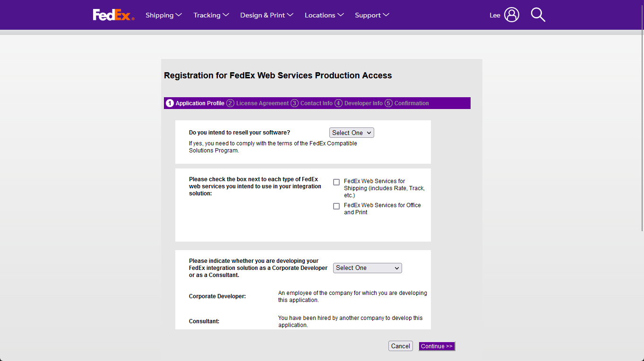Click the FedEx logo
The image size is (644, 361).
(x=113, y=15)
